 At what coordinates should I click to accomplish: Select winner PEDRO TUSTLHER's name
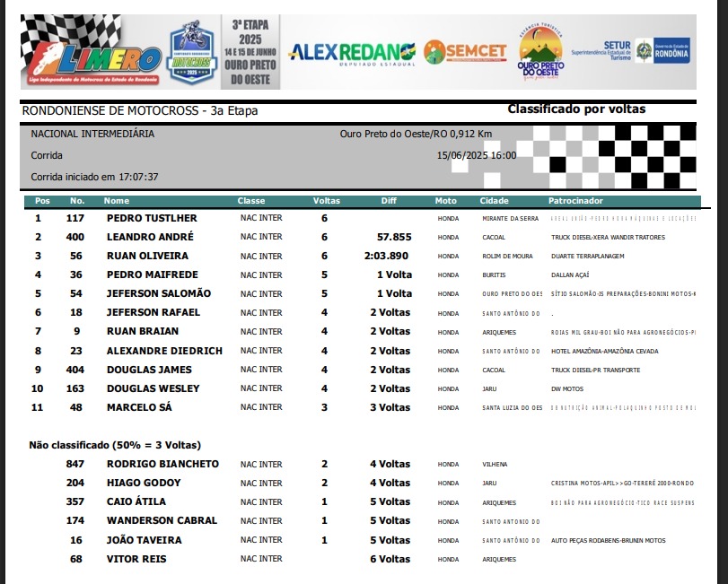pos(152,218)
